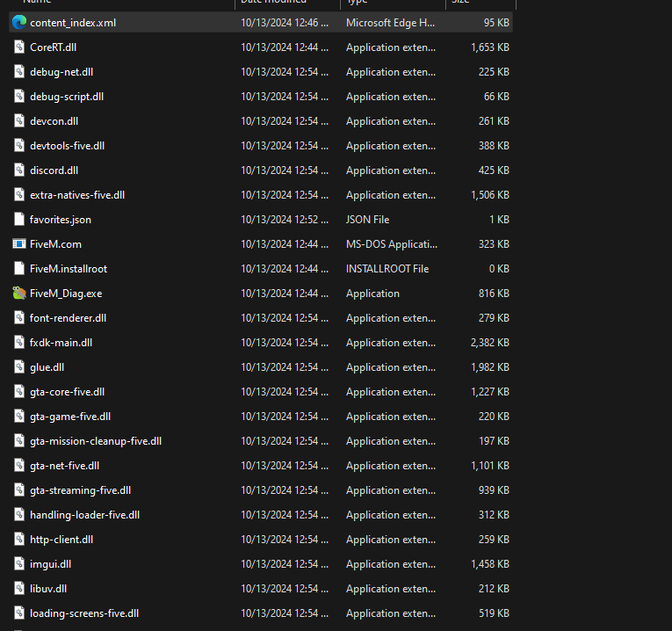Click the snail icon of FiveM_Diag.exe
This screenshot has width=672, height=631.
(19, 294)
